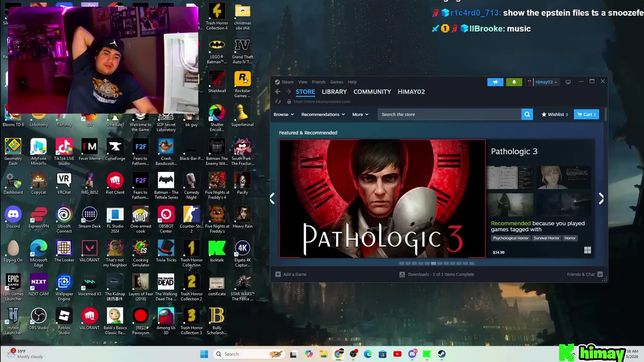Switch to the LIBRARY tab
The image size is (644, 362).
334,92
